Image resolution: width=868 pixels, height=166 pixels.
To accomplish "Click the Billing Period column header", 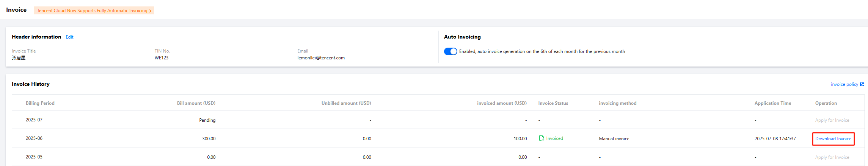I will click(x=40, y=103).
